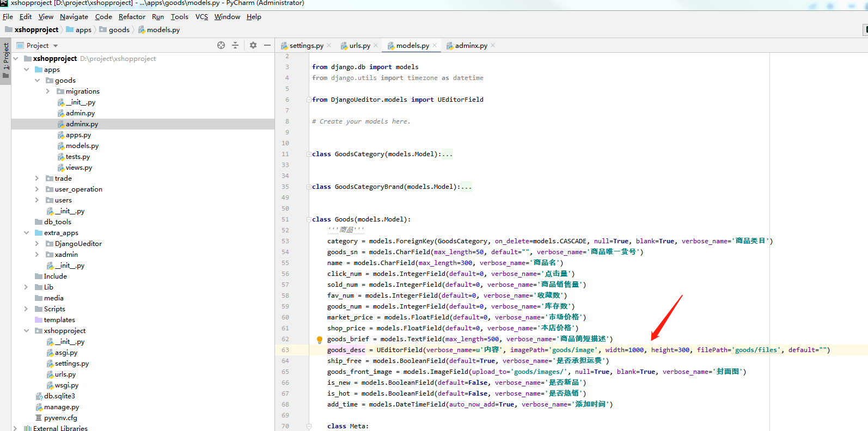
Task: Expand the DjangoUeditor folder
Action: (x=37, y=244)
